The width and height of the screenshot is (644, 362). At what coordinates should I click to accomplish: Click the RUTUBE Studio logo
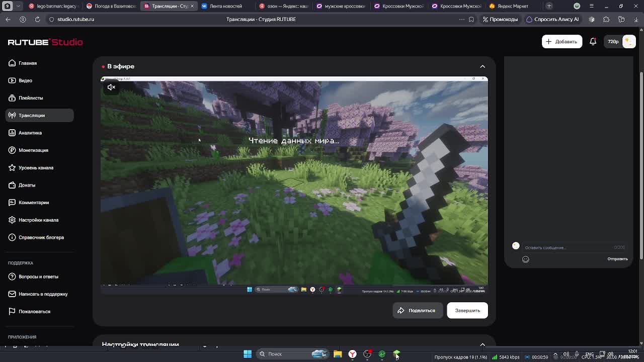(45, 42)
